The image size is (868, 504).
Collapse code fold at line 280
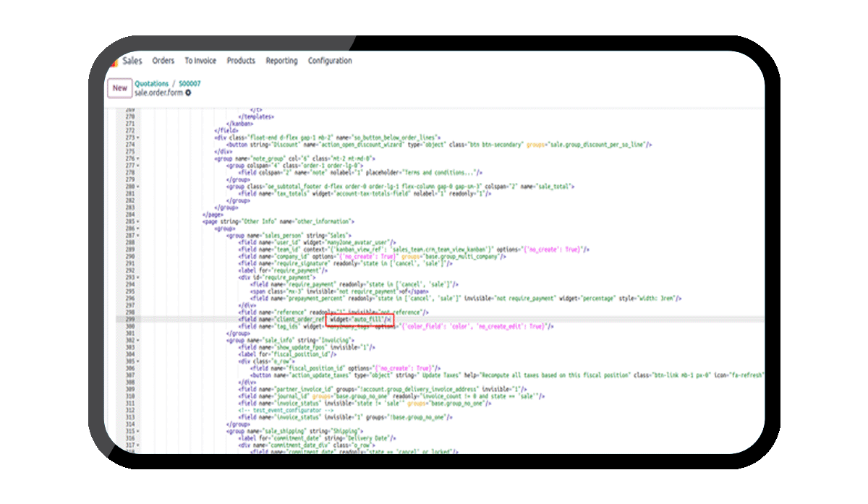[x=138, y=186]
